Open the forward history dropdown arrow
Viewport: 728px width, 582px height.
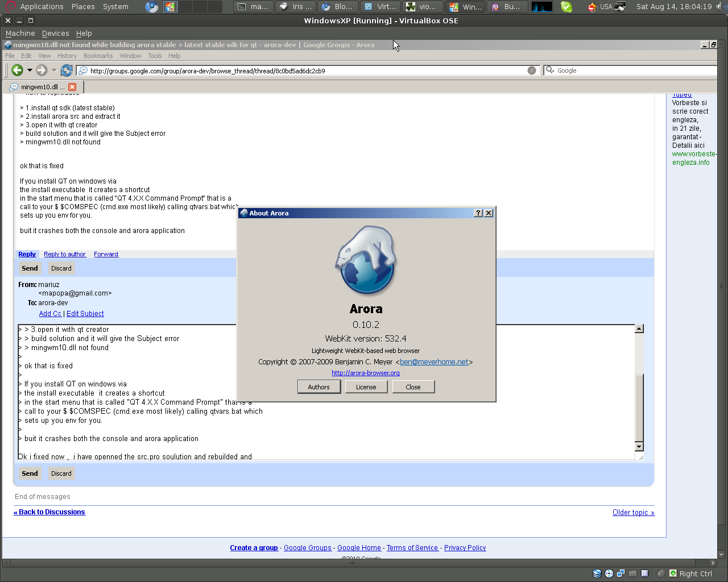tap(54, 70)
